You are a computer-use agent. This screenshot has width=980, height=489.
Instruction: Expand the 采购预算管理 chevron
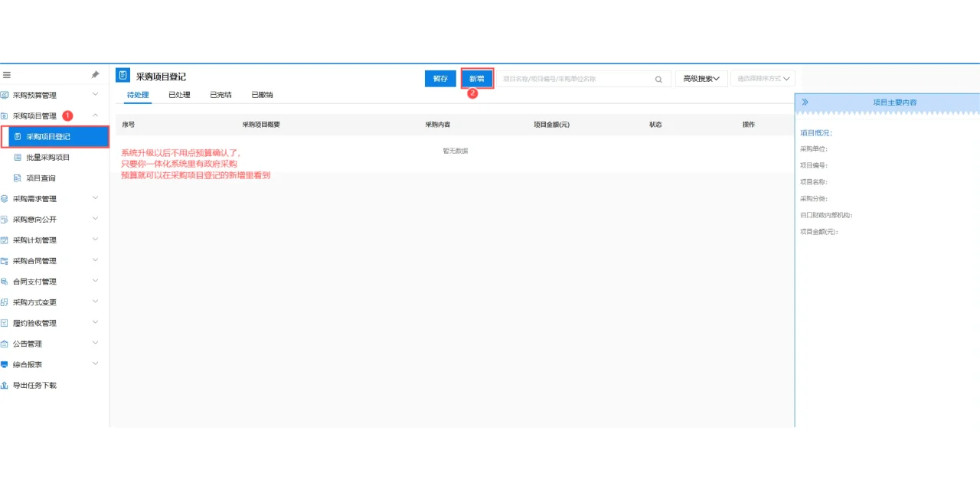click(95, 95)
